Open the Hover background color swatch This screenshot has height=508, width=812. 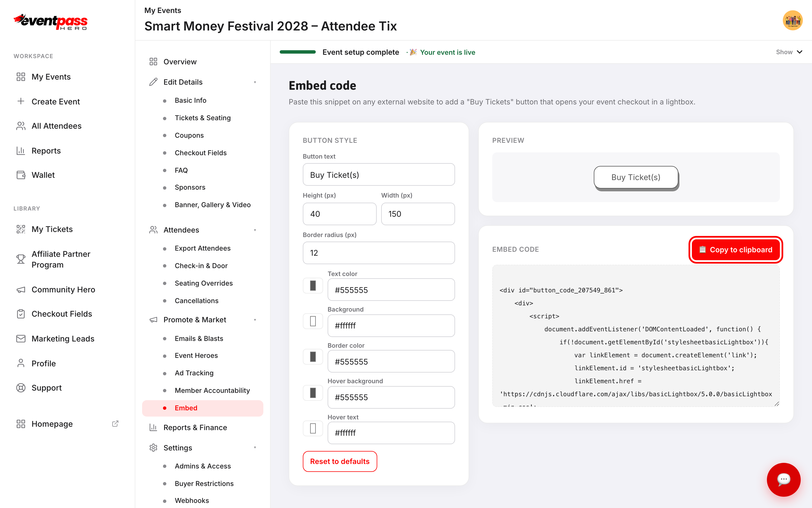coord(313,393)
